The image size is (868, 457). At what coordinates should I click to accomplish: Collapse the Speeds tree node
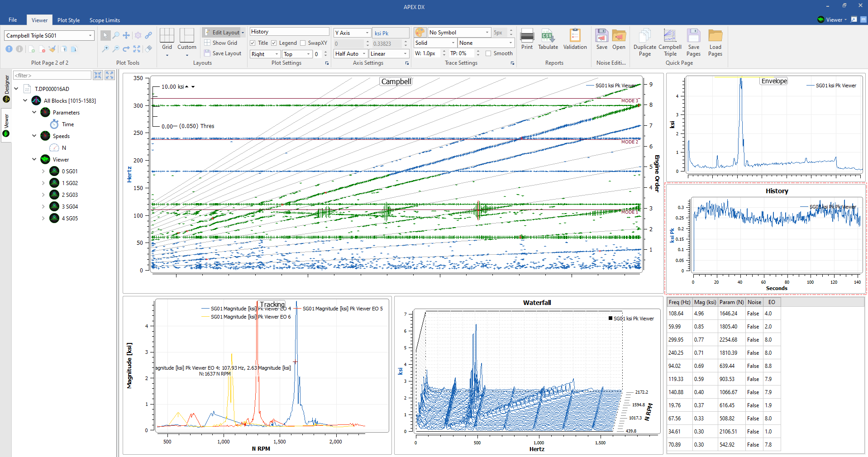pos(34,136)
